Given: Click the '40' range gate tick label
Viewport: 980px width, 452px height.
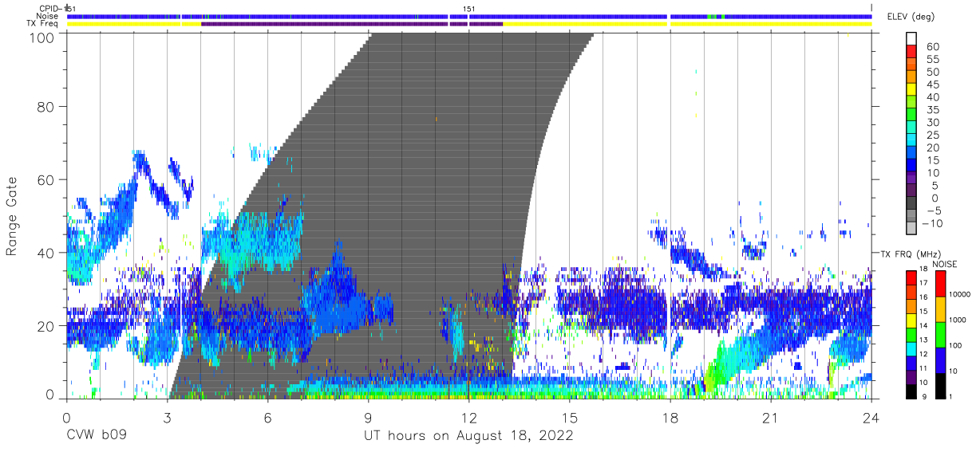Looking at the screenshot, I should coord(46,253).
